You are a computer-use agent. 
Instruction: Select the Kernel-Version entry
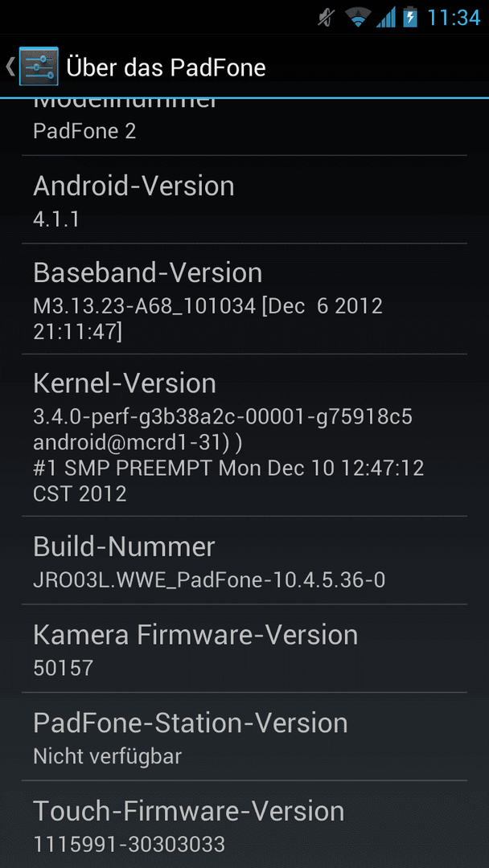point(244,435)
